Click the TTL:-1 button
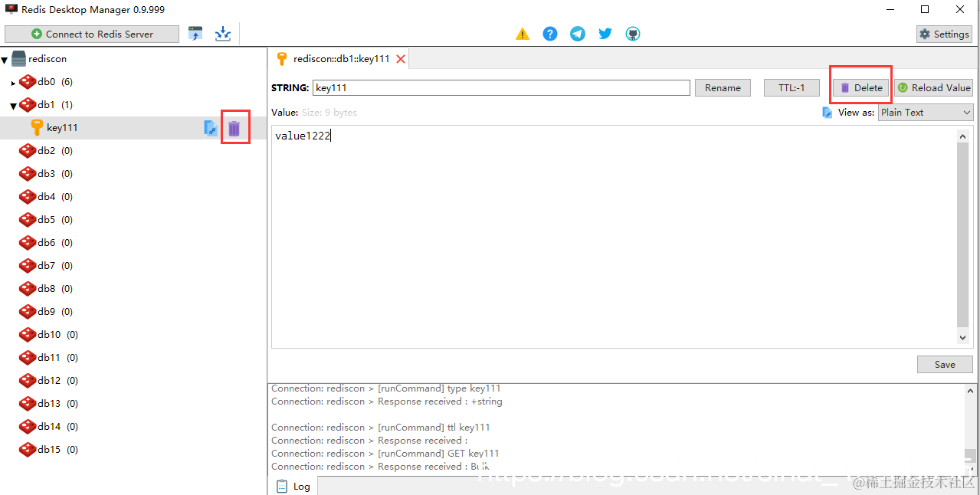 click(x=792, y=87)
